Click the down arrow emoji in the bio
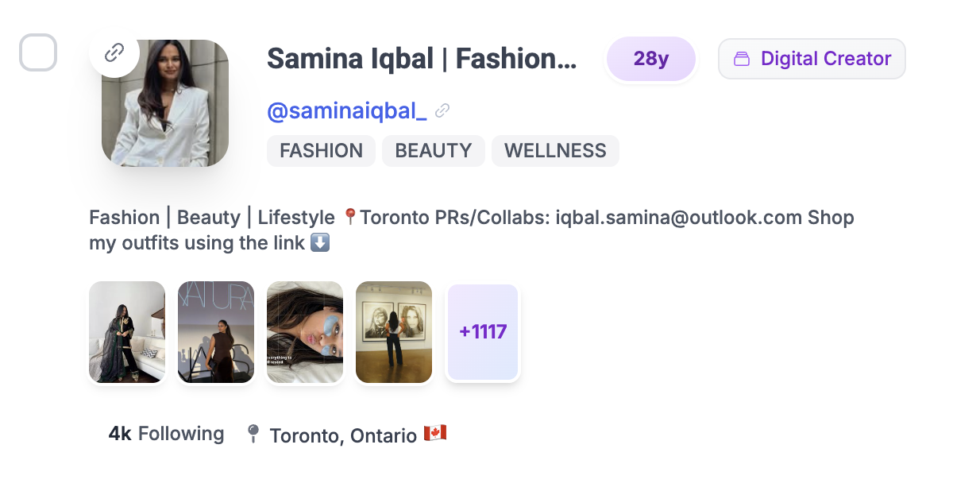 [x=318, y=243]
